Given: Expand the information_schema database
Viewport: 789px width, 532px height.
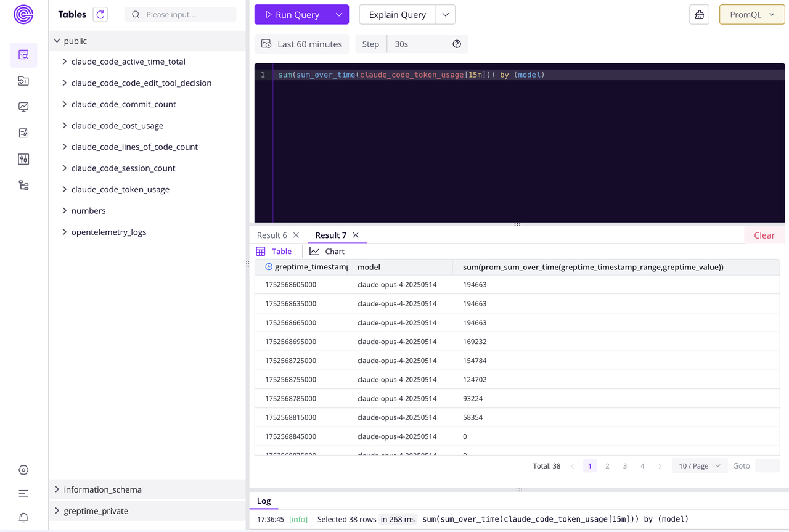Looking at the screenshot, I should pos(57,489).
